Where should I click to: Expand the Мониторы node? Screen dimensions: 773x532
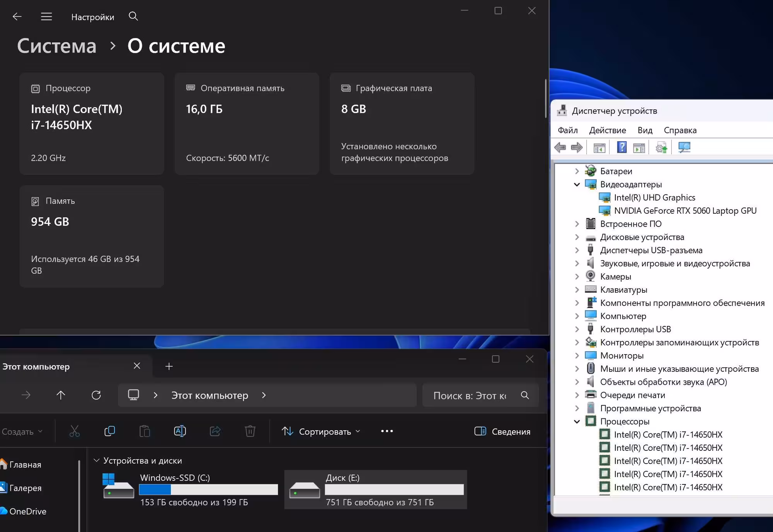(577, 356)
